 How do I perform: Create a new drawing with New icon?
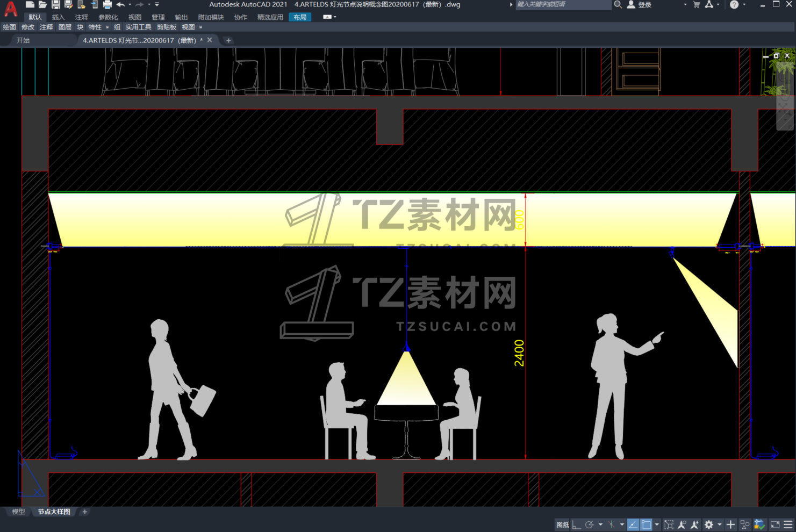pyautogui.click(x=30, y=5)
